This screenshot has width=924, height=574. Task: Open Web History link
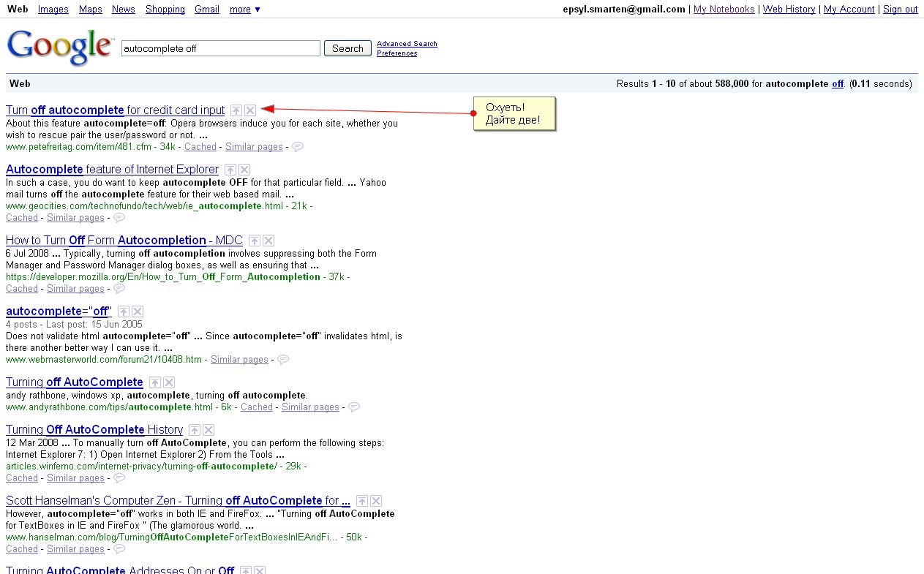789,10
